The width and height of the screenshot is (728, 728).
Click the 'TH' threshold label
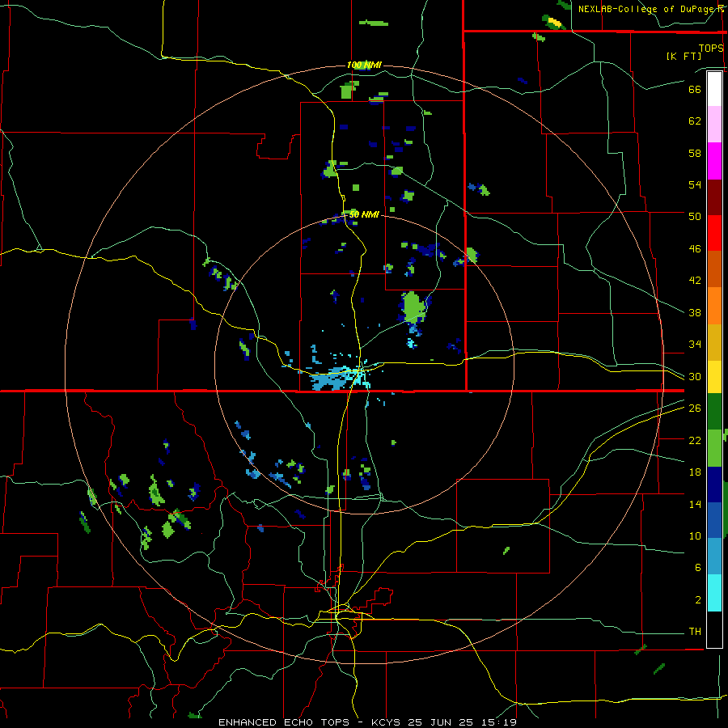point(695,632)
